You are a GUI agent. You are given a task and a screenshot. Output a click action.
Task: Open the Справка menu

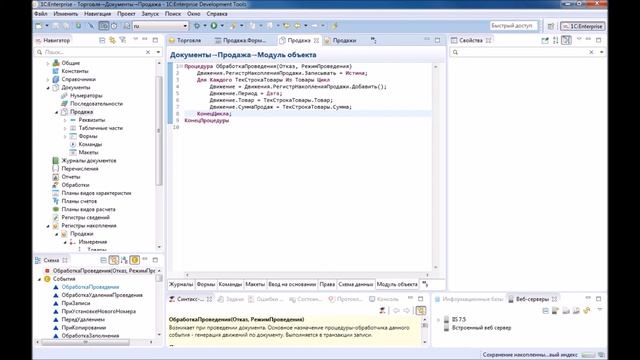217,13
